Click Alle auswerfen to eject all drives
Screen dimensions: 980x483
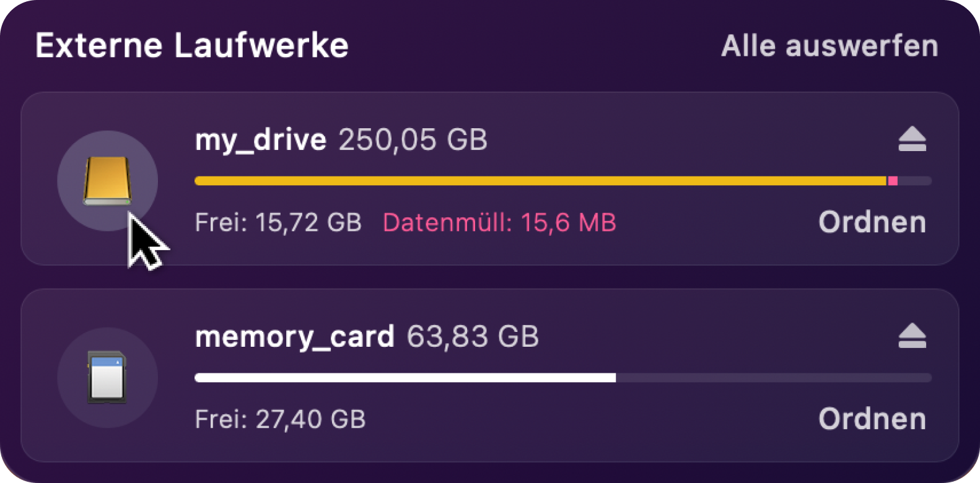coord(829,46)
